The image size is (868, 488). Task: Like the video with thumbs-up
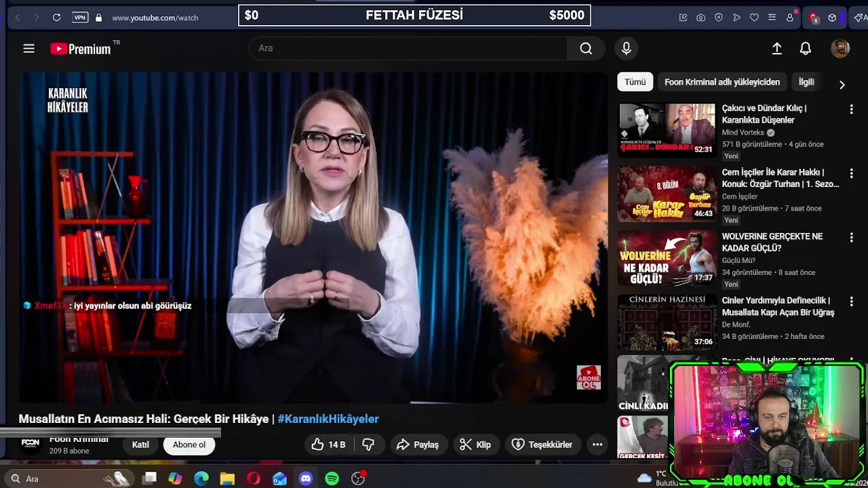tap(328, 445)
